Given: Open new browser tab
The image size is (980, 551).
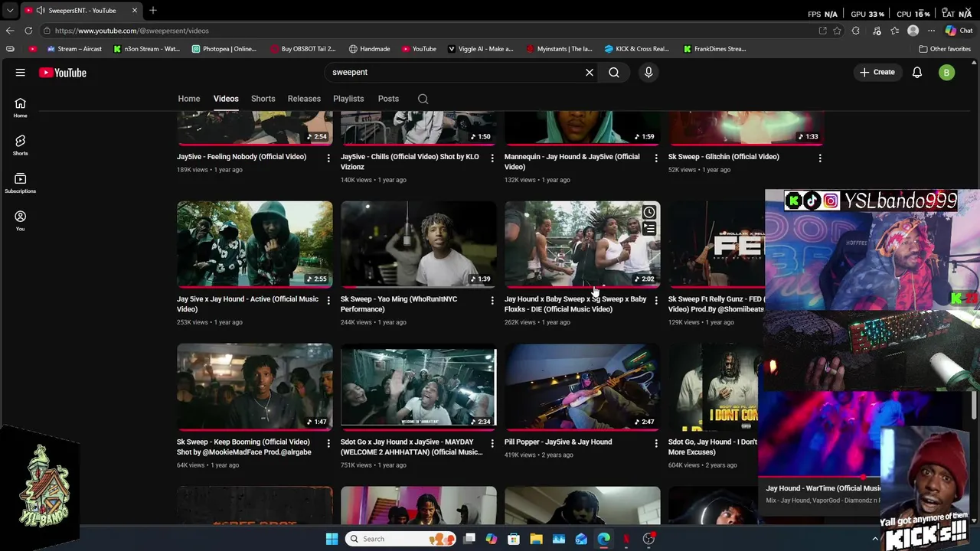Looking at the screenshot, I should tap(153, 11).
